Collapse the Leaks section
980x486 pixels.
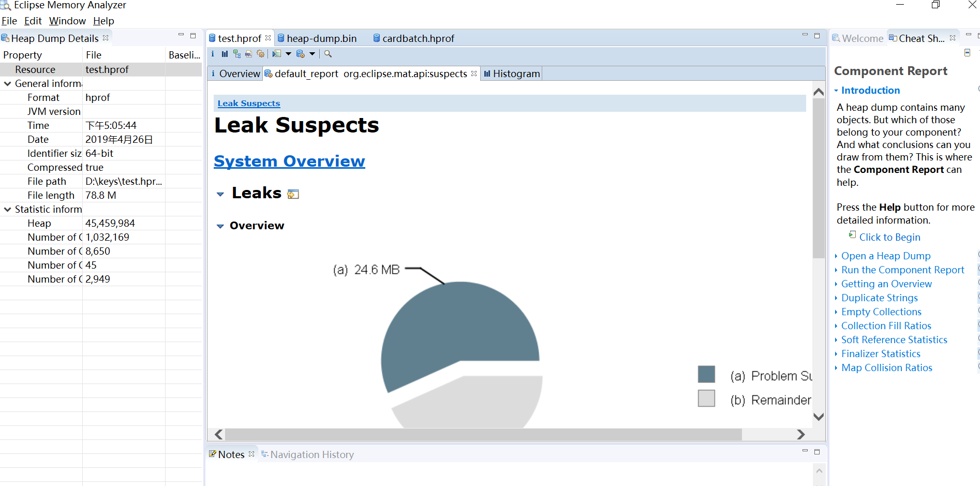[220, 194]
